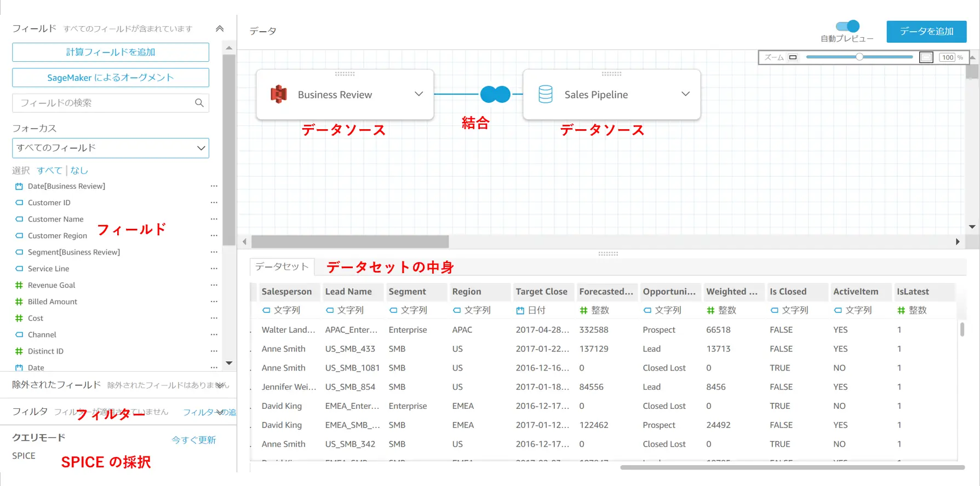Open options menu for Segment[Business Review] field
The width and height of the screenshot is (980, 486).
214,252
